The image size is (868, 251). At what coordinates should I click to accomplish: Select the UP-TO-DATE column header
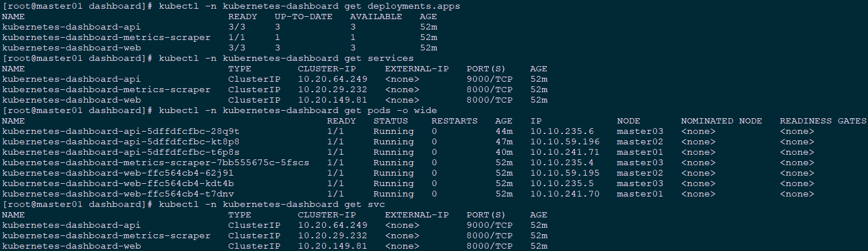[x=304, y=16]
